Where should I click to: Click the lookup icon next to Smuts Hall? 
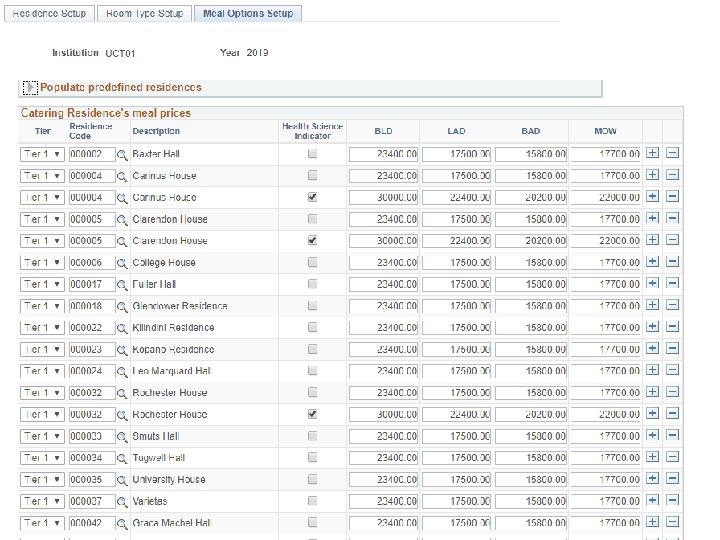click(x=123, y=437)
